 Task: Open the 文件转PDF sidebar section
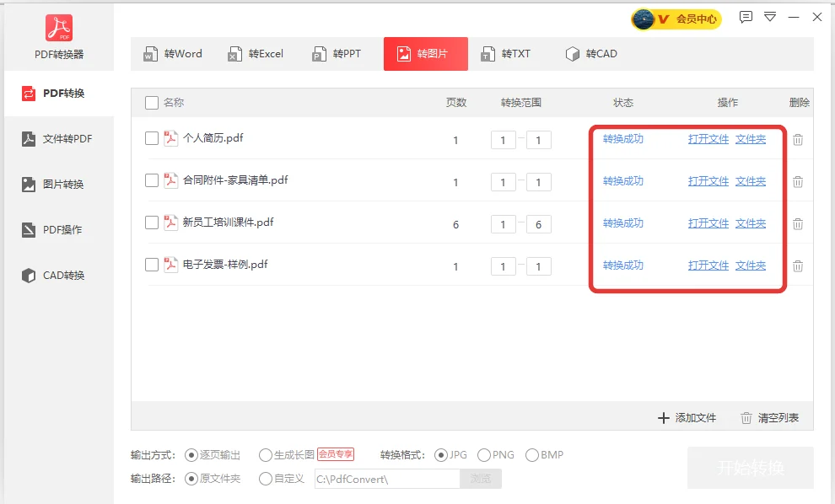59,139
